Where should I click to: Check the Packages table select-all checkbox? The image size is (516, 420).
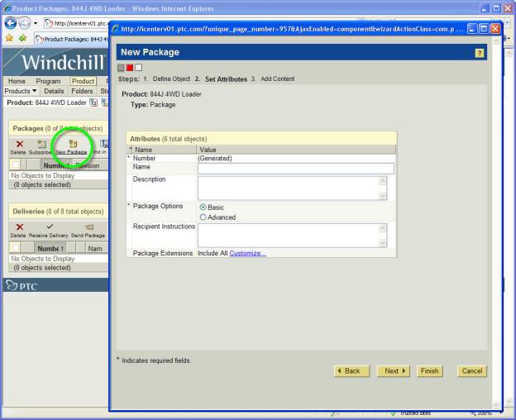coord(16,165)
